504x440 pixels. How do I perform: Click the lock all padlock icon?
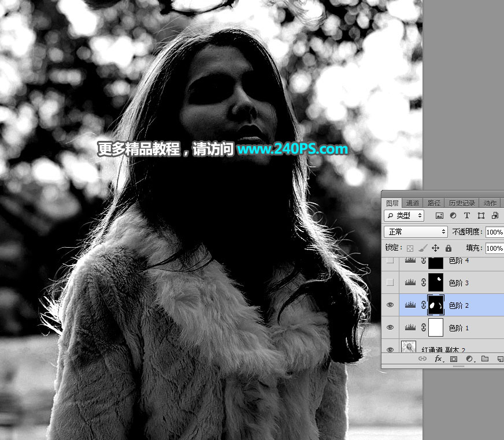tap(449, 248)
